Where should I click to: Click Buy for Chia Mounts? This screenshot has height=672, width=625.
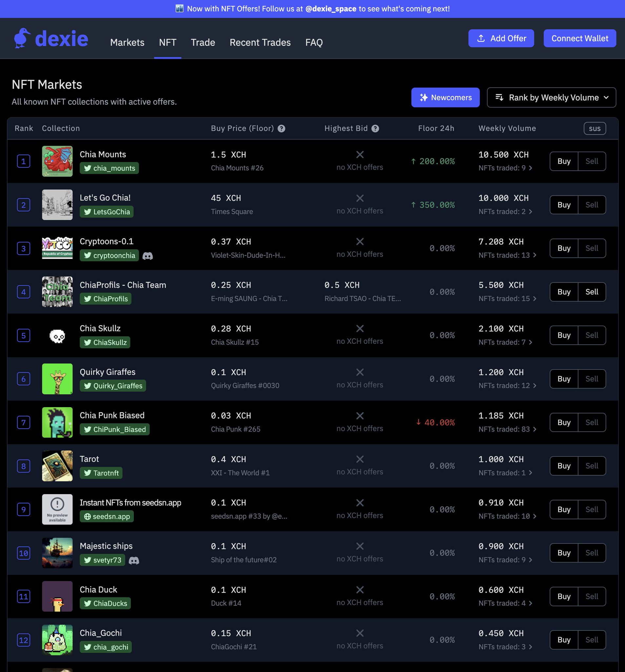click(x=564, y=161)
